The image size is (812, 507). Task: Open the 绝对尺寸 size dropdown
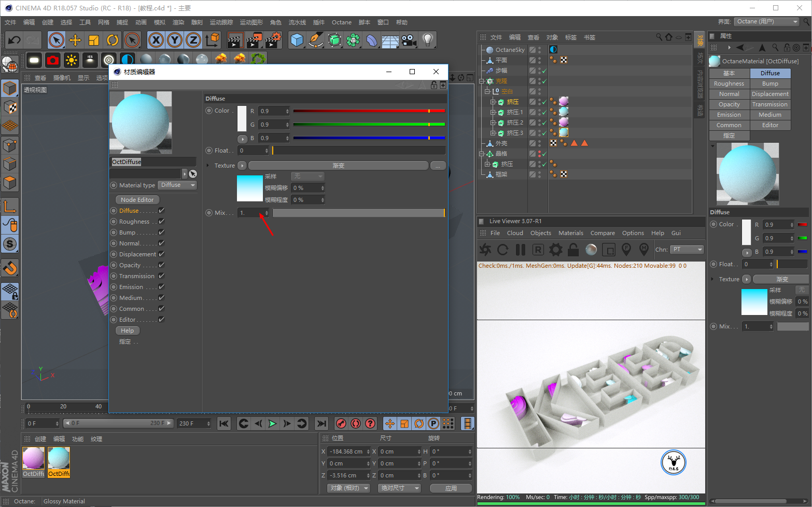[399, 488]
